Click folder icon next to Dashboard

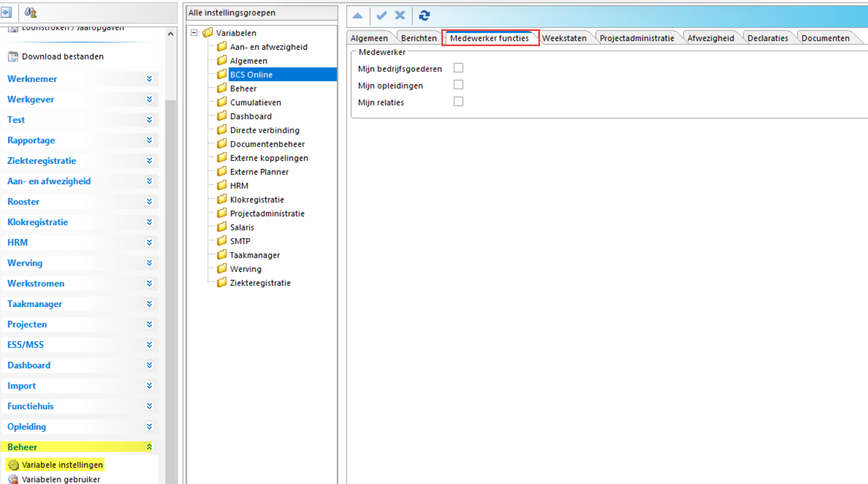[x=222, y=116]
